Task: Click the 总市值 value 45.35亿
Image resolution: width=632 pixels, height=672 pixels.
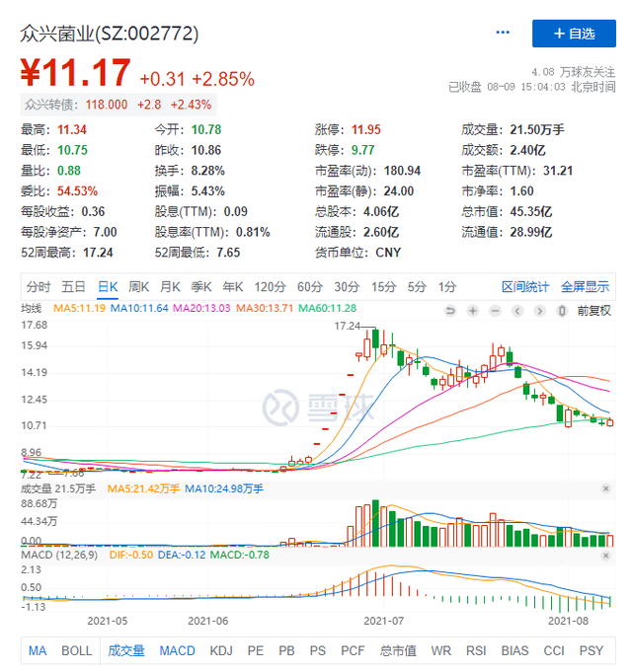Action: 531,212
